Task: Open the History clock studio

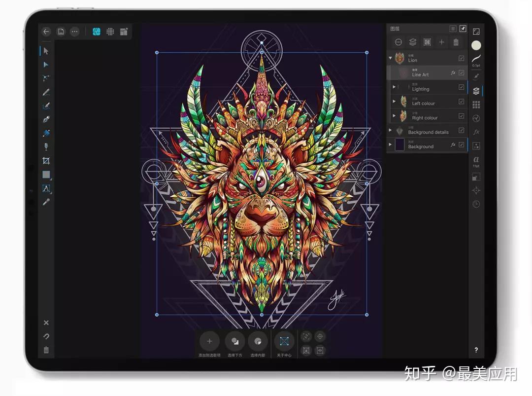Action: point(476,204)
